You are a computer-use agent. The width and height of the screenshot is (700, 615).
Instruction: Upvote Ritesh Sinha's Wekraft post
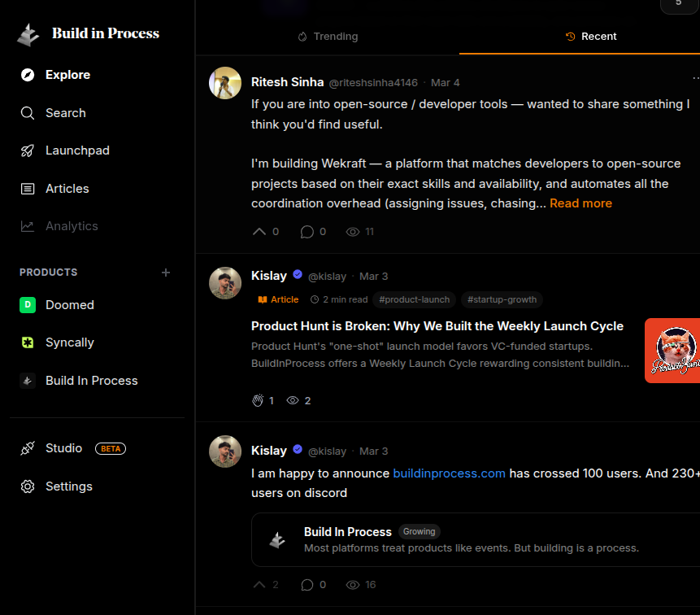click(x=259, y=231)
